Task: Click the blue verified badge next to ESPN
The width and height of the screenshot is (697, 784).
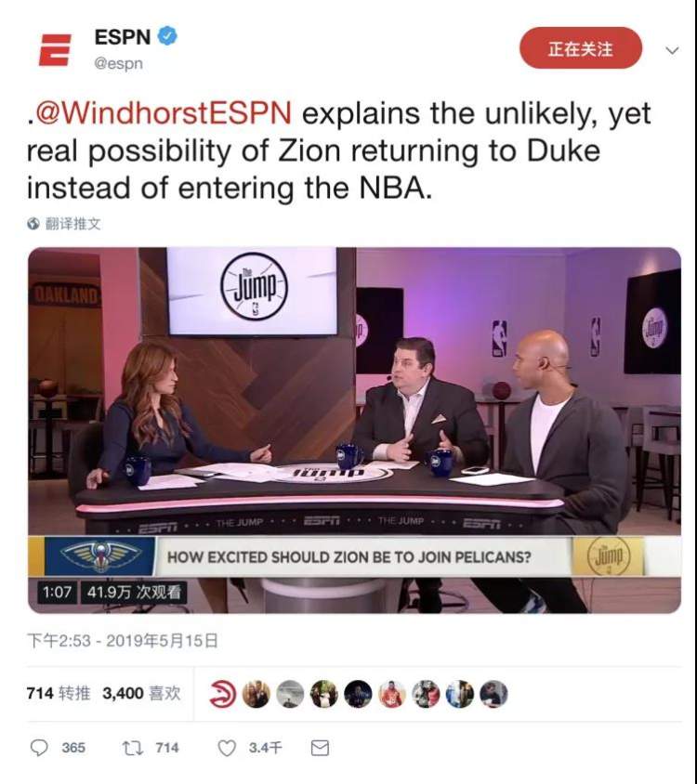Action: (x=167, y=36)
